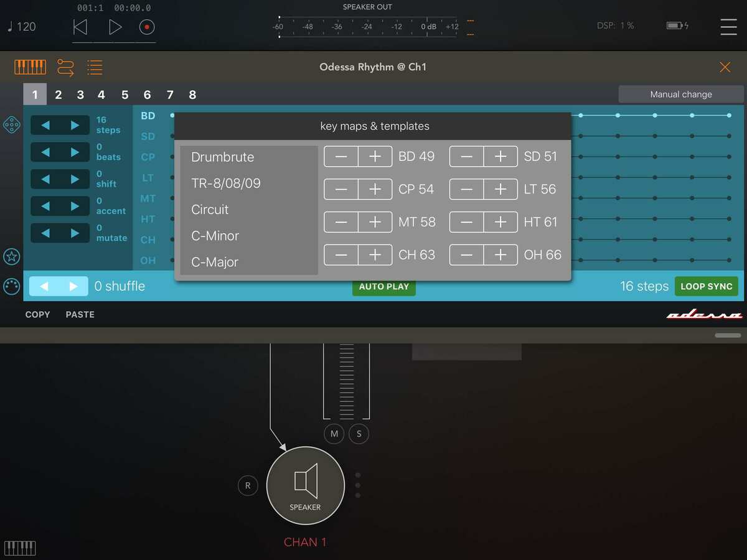747x560 pixels.
Task: Decrease CP 54 note with minus
Action: [341, 189]
